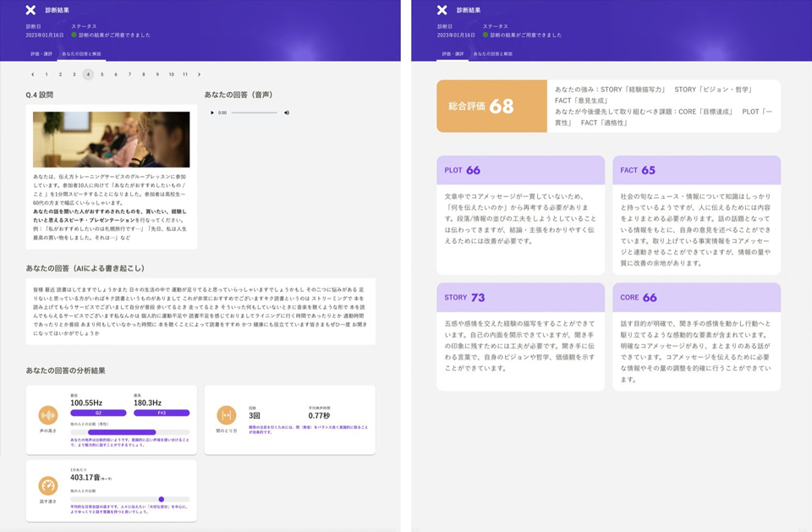The image size is (812, 532).
Task: Jump to question page 7
Action: pyautogui.click(x=129, y=74)
